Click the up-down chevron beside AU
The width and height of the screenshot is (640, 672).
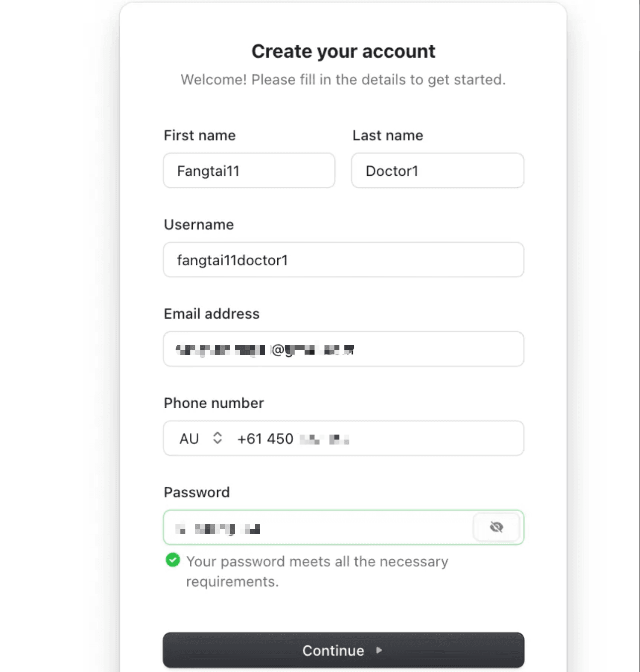tap(218, 438)
